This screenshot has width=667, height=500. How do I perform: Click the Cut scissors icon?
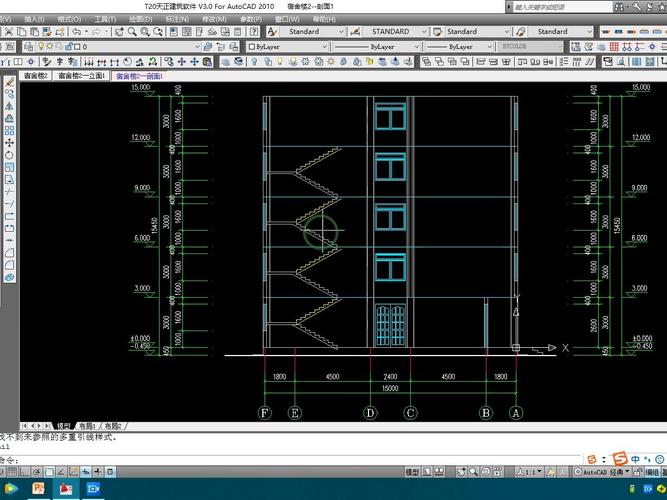9,32
